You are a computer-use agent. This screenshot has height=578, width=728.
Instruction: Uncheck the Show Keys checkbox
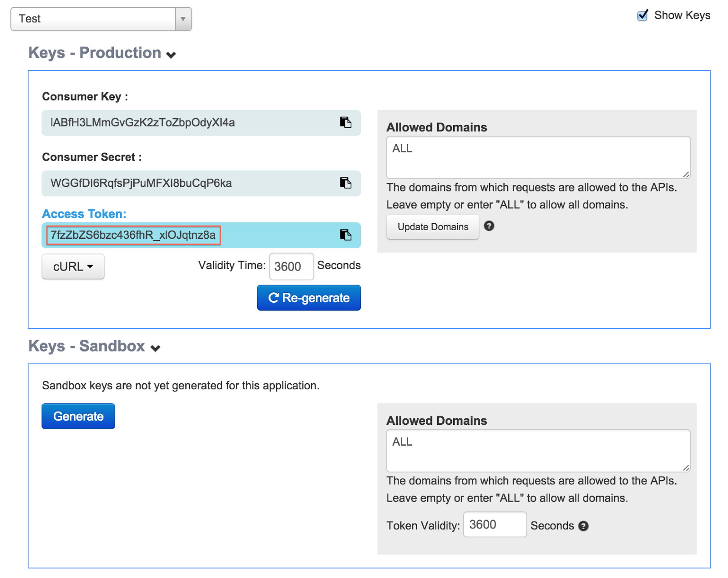coord(642,15)
